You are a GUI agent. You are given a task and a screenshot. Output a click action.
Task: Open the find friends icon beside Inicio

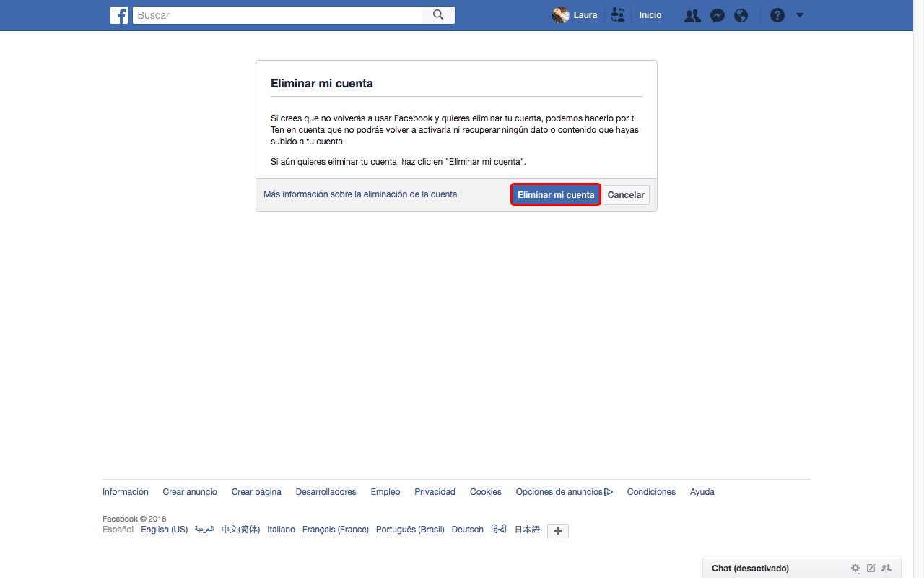618,15
